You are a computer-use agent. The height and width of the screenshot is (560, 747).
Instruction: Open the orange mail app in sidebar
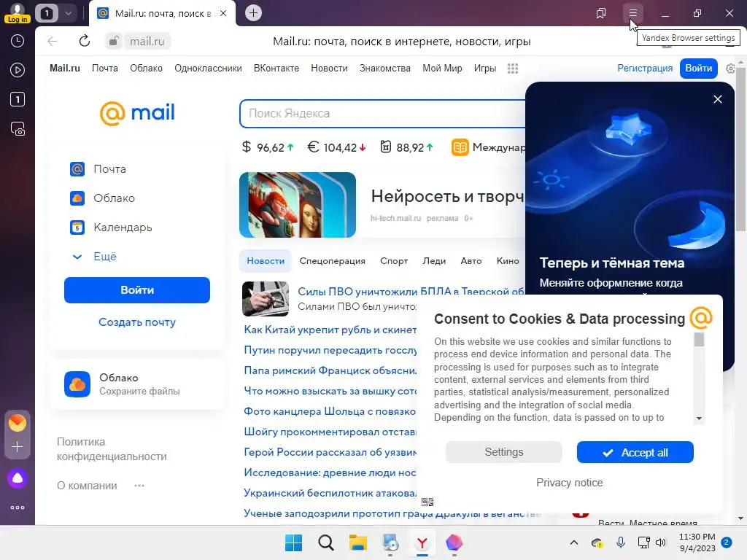pos(18,422)
